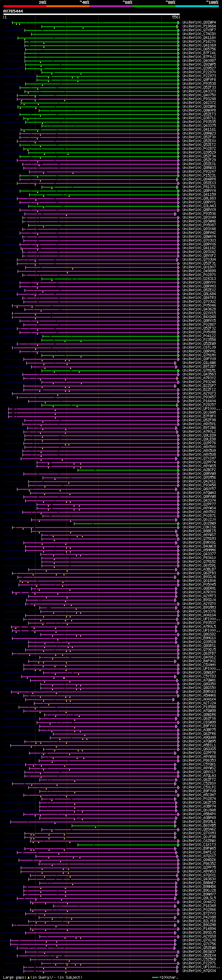Select the label UniRef100_P02871
The height and width of the screenshot is (980, 222).
199,516
